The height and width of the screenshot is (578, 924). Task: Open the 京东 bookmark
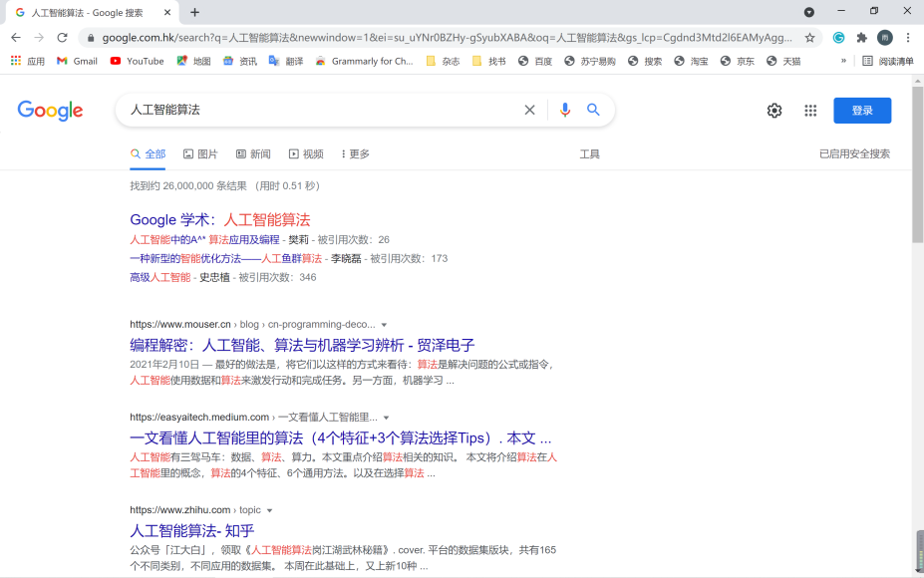[x=738, y=61]
